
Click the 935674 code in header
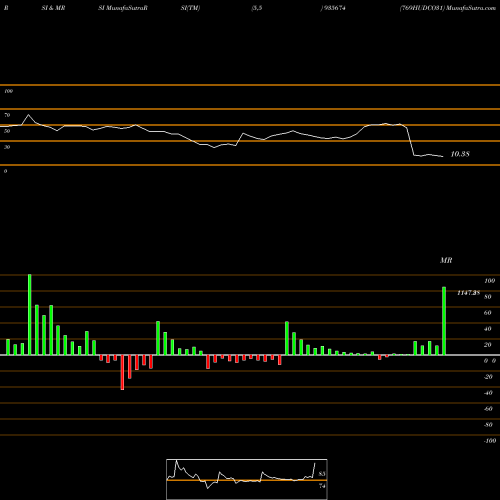point(334,8)
